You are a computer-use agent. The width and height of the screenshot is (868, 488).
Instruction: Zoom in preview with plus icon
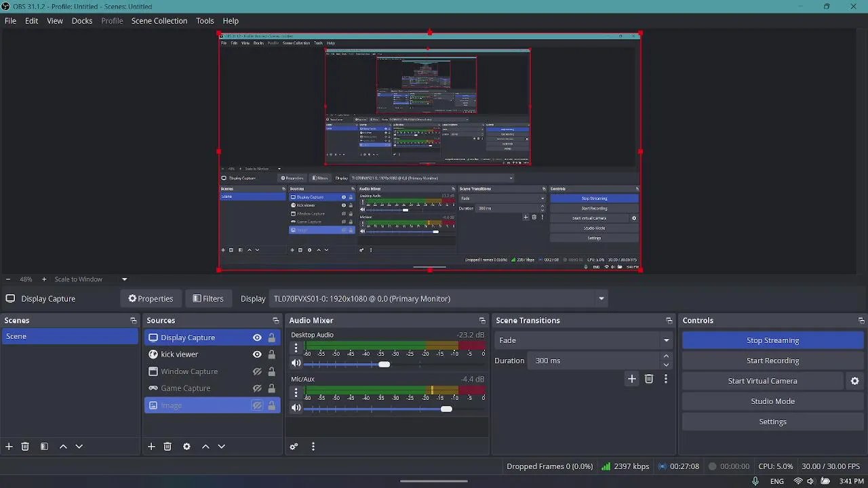(x=44, y=279)
